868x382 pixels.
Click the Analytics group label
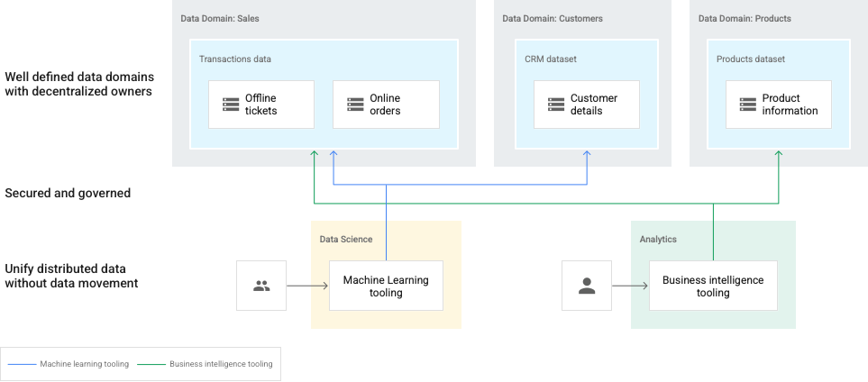tap(658, 239)
